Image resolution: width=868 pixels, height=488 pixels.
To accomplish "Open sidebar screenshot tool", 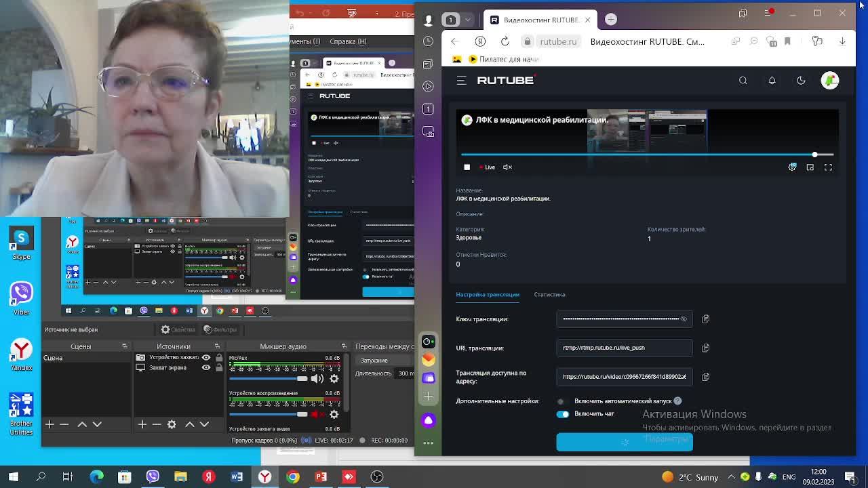I will (429, 131).
